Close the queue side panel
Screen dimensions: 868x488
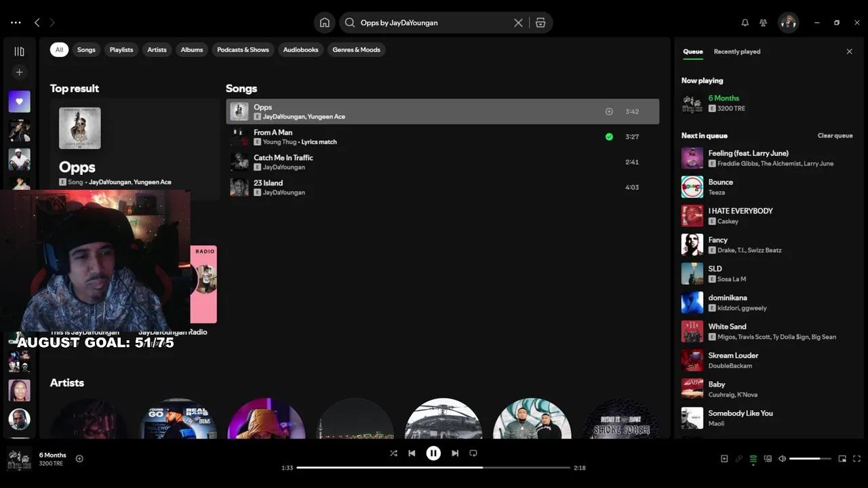click(849, 52)
